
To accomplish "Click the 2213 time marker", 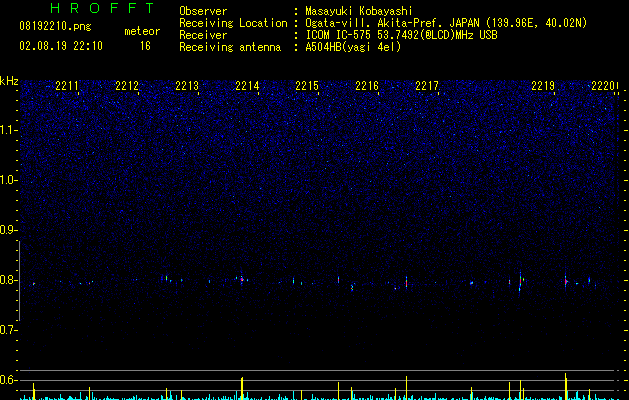I will [x=187, y=86].
